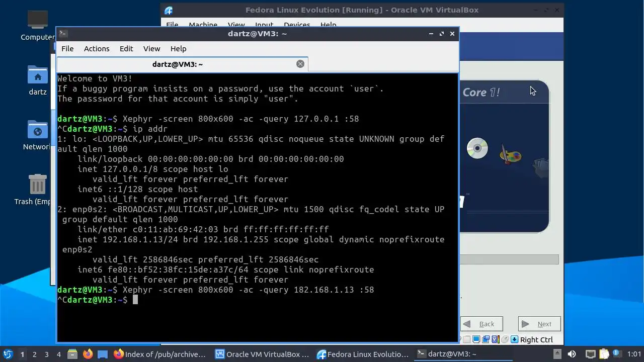Click the VirtualBox recording windows status icon
The image size is (644, 362).
pyautogui.click(x=486, y=339)
